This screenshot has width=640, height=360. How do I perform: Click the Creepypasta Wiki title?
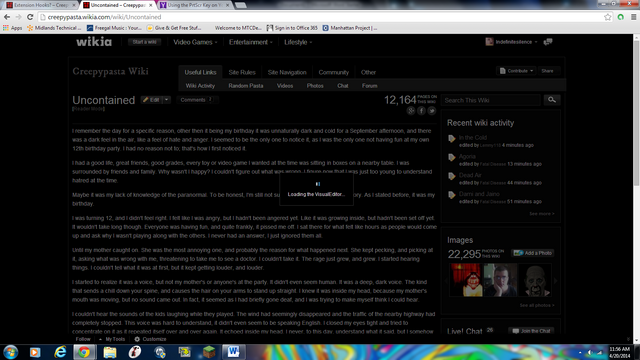110,71
